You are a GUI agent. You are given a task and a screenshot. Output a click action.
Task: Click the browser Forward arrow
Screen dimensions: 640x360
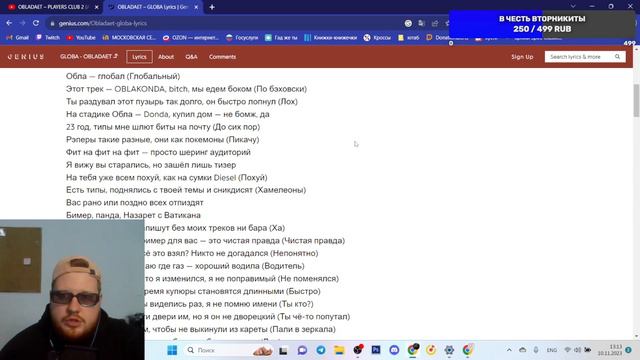[22, 23]
